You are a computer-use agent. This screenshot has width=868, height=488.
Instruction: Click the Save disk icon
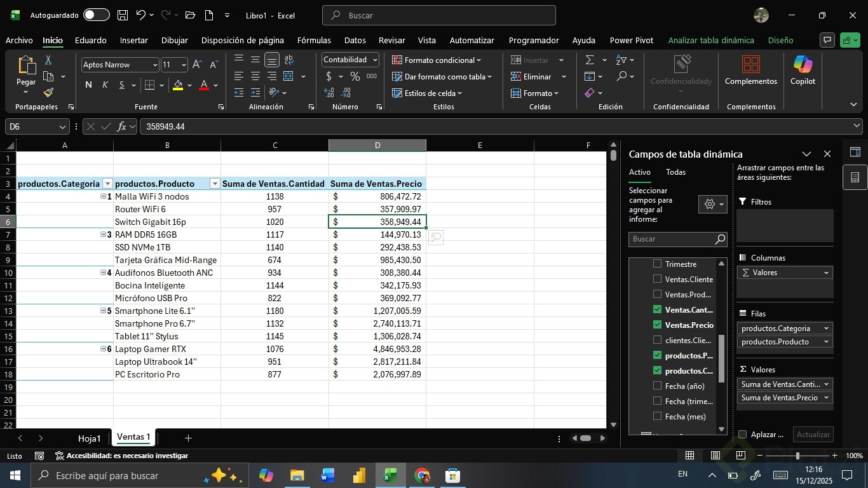pos(123,15)
